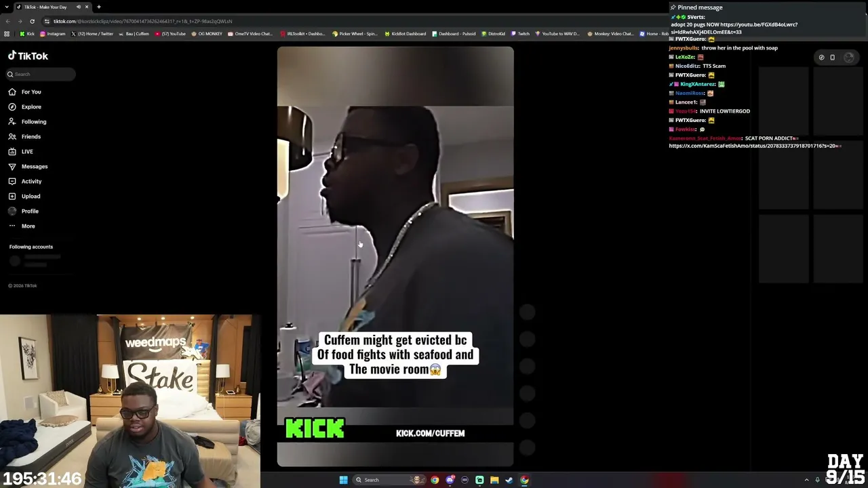868x488 pixels.
Task: Go forward in the browser
Action: tap(20, 21)
